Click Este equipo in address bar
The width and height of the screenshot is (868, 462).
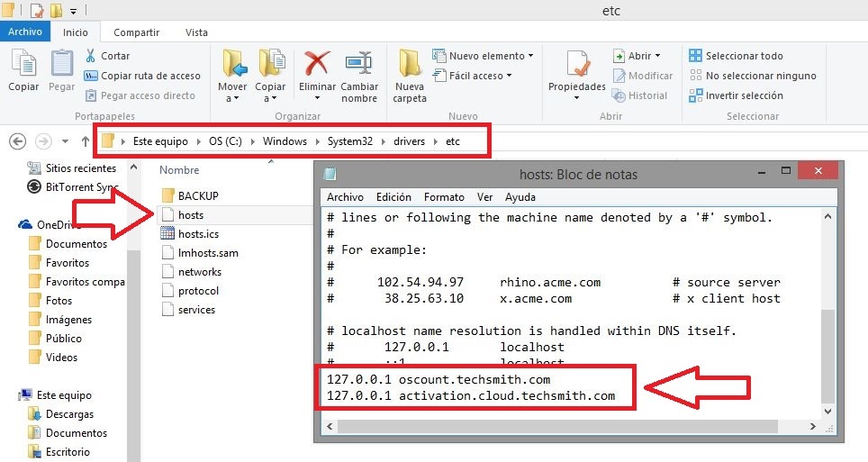160,141
